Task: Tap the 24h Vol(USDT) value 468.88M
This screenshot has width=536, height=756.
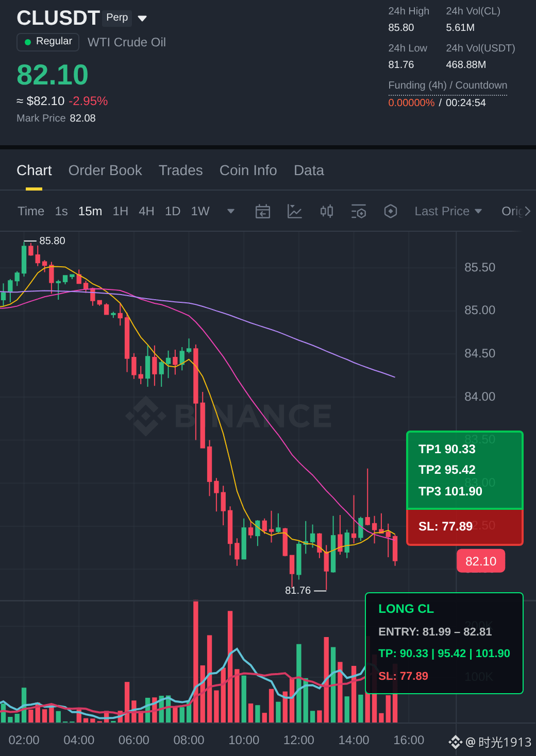Action: point(466,65)
